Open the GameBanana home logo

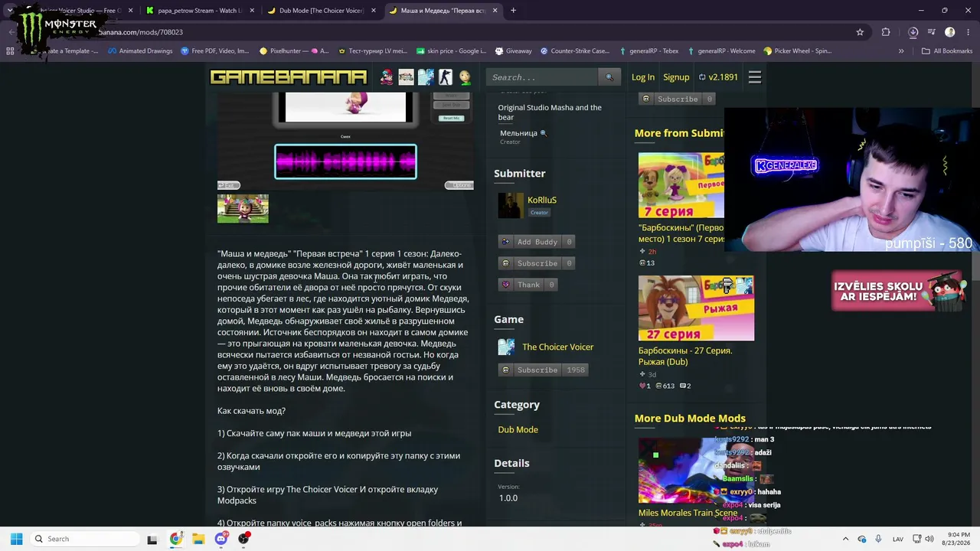pyautogui.click(x=289, y=77)
